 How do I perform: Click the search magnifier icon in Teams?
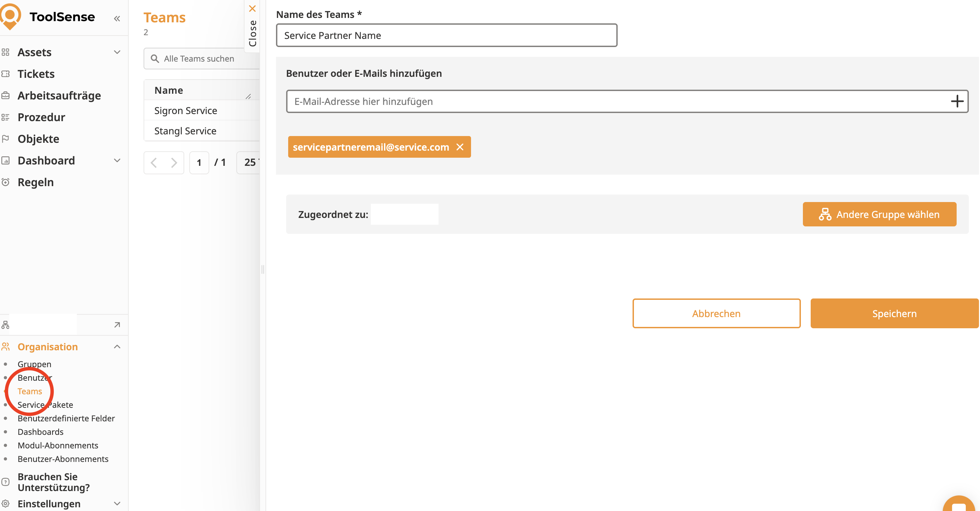[154, 59]
